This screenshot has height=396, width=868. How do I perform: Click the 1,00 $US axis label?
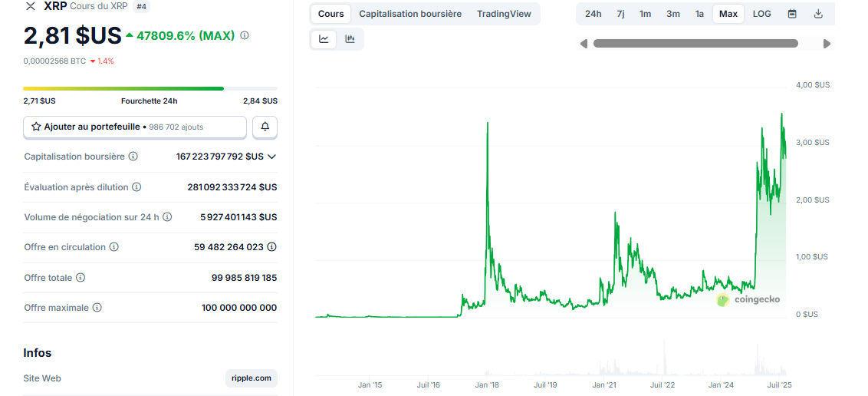814,256
